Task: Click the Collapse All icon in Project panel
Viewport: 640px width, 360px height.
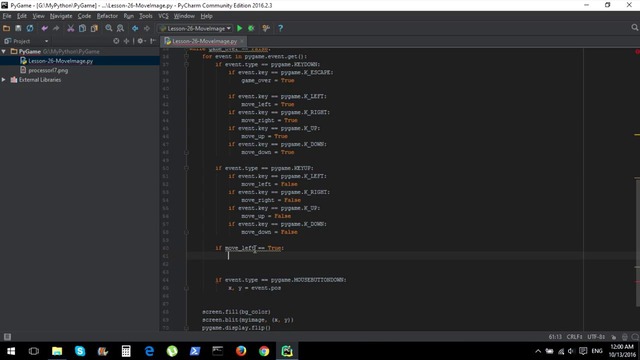Action: click(127, 41)
